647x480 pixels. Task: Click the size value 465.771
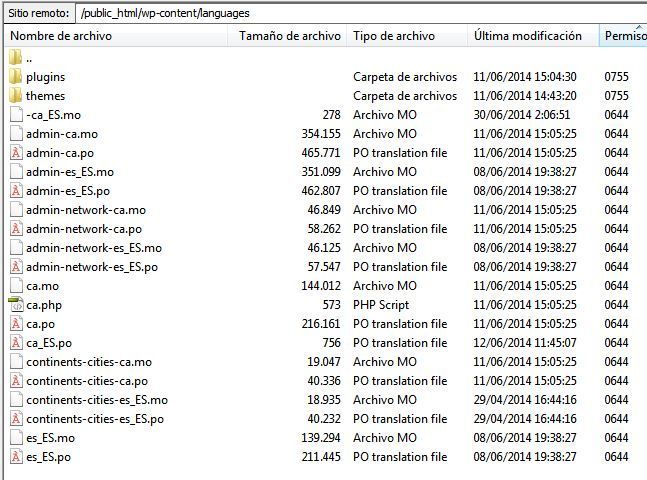(x=321, y=153)
